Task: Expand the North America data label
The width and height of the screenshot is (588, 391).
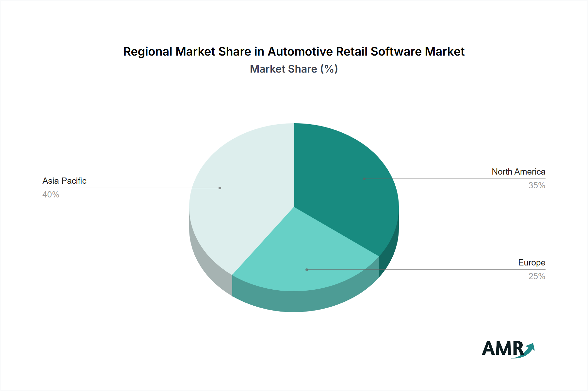Action: 518,172
